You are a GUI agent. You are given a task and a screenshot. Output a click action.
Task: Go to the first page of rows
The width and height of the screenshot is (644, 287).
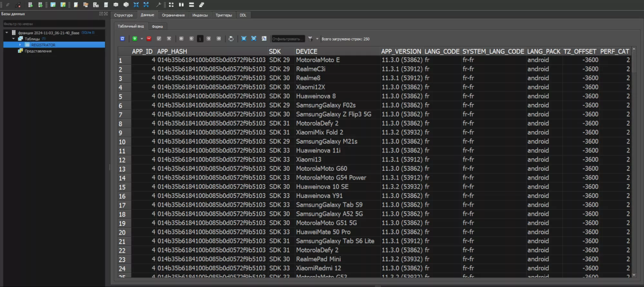click(181, 39)
